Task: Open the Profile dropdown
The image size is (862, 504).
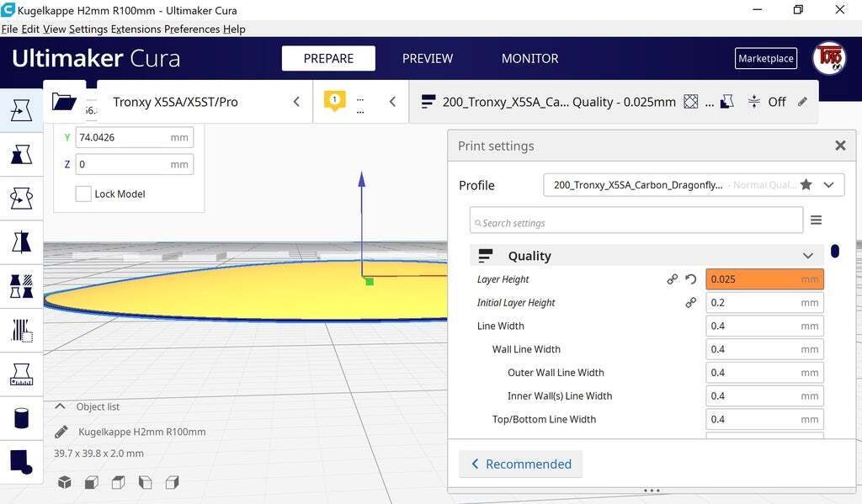Action: 694,185
